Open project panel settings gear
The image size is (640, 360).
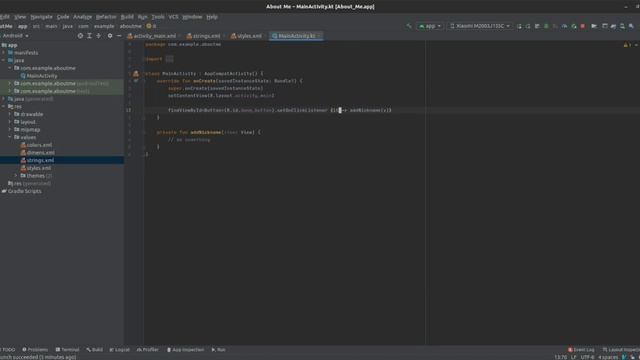tap(110, 36)
